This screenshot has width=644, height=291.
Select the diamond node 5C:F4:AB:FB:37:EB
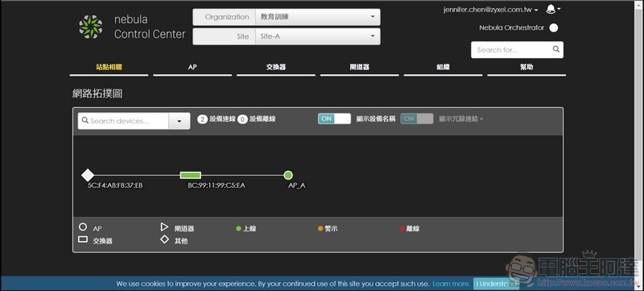[88, 175]
